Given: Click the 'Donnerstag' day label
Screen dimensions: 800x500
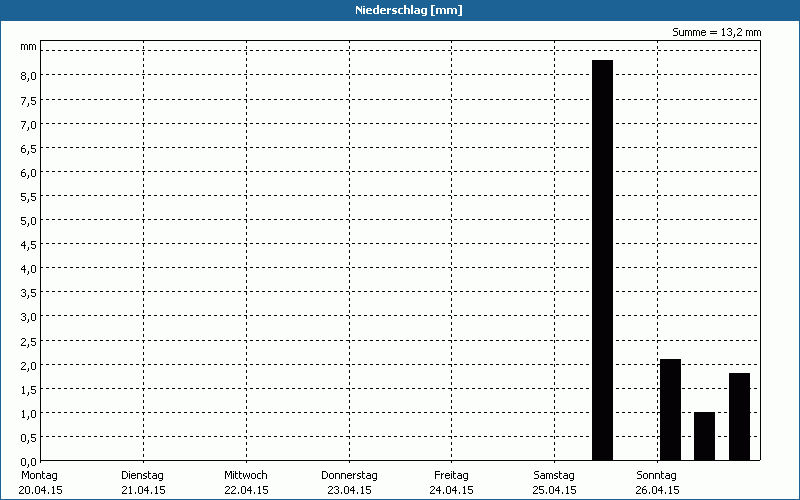Looking at the screenshot, I should coord(349,476).
